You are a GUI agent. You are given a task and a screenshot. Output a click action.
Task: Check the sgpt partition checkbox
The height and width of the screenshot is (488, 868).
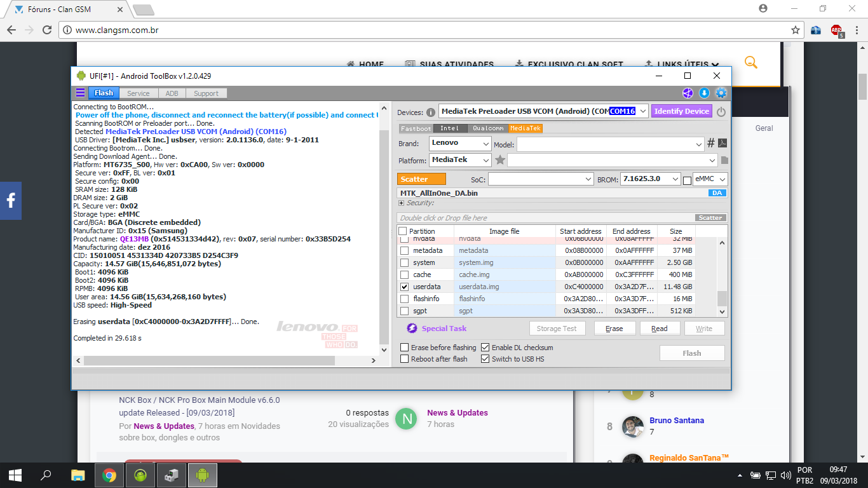click(404, 311)
